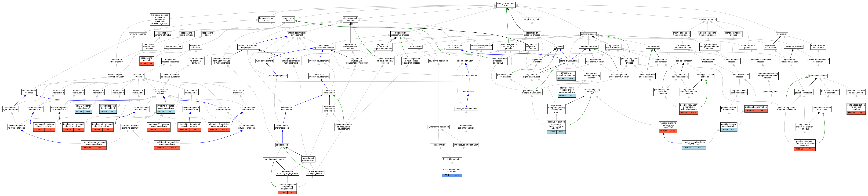Click the 'signaling' node
This screenshot has height=196, width=868.
pyautogui.click(x=558, y=47)
